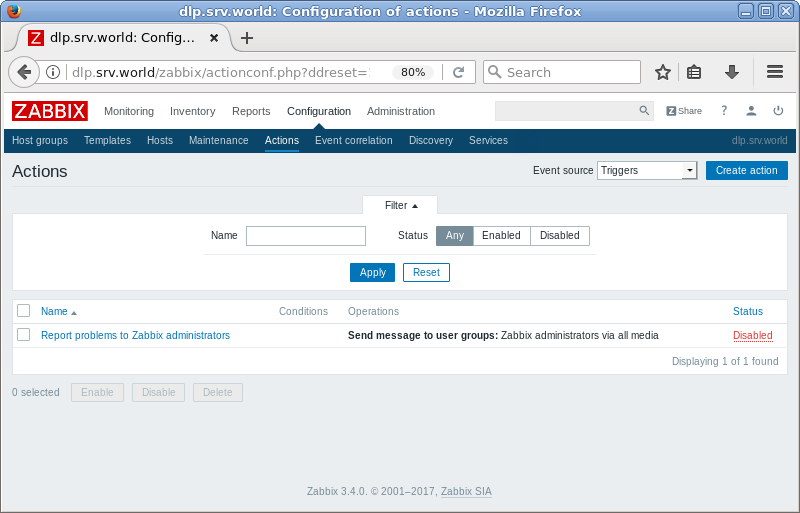Set Status filter to Any
The image size is (800, 513).
coord(455,235)
